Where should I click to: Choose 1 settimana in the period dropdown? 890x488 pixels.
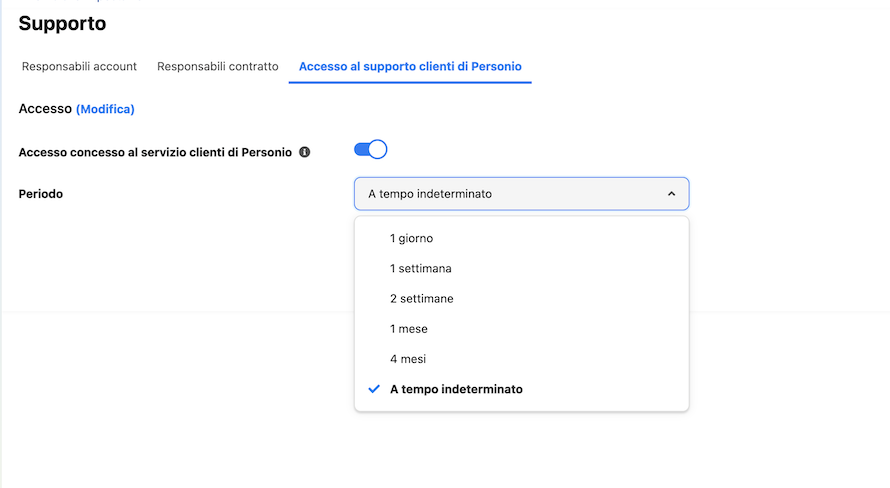tap(522, 268)
